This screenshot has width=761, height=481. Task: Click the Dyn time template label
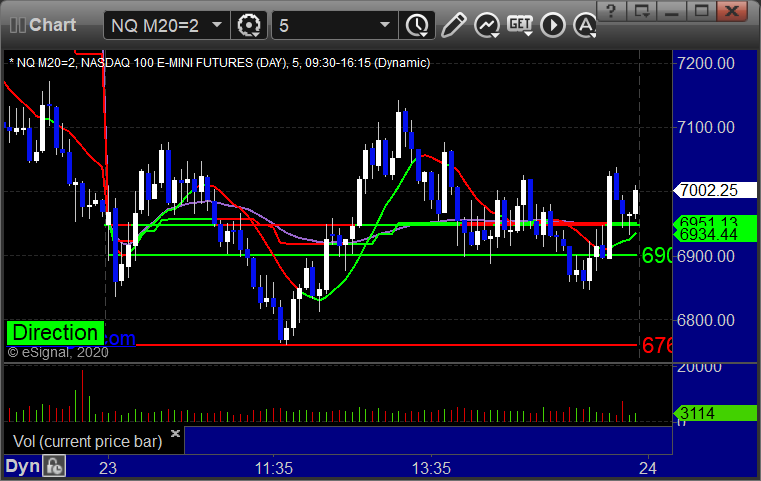(x=22, y=466)
